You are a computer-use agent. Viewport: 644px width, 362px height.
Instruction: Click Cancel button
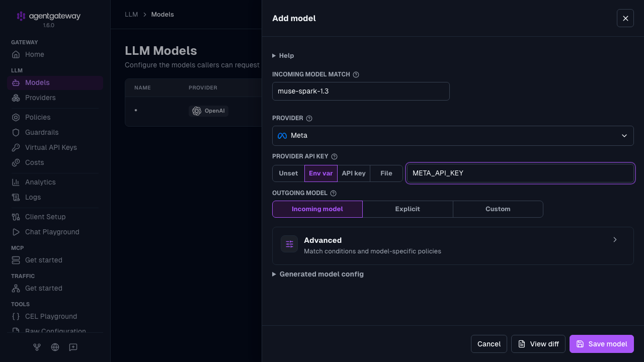pos(489,344)
